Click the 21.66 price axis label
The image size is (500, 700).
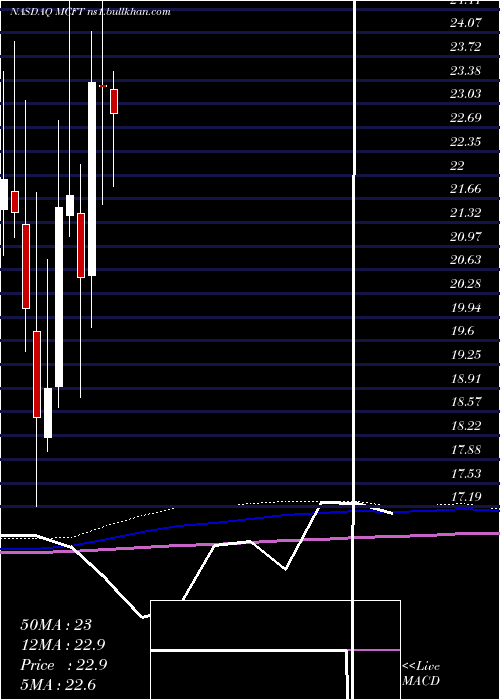click(466, 188)
